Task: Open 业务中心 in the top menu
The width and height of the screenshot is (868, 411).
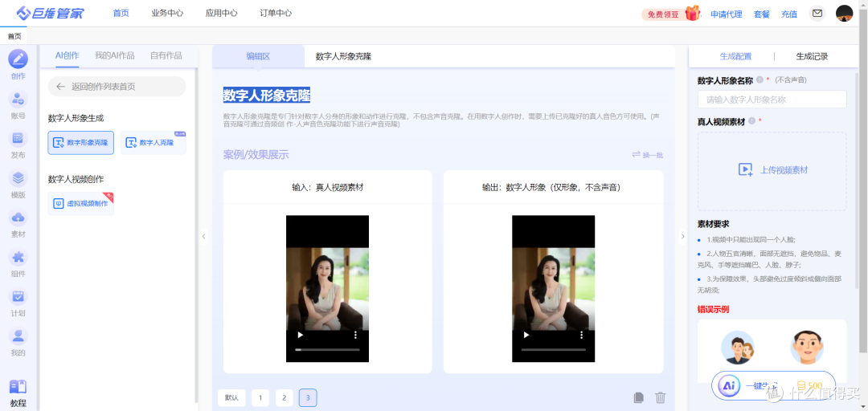Action: coord(167,14)
